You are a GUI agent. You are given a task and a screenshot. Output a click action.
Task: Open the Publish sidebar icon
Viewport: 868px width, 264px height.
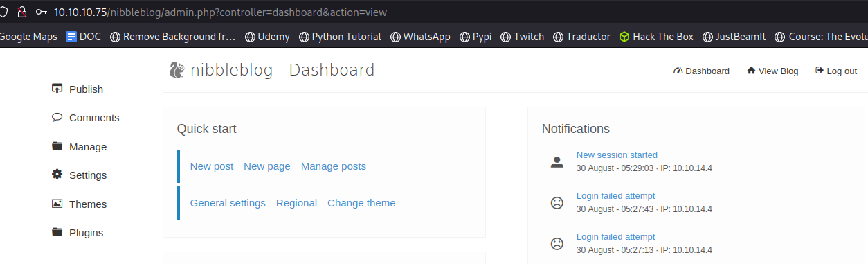(x=57, y=89)
